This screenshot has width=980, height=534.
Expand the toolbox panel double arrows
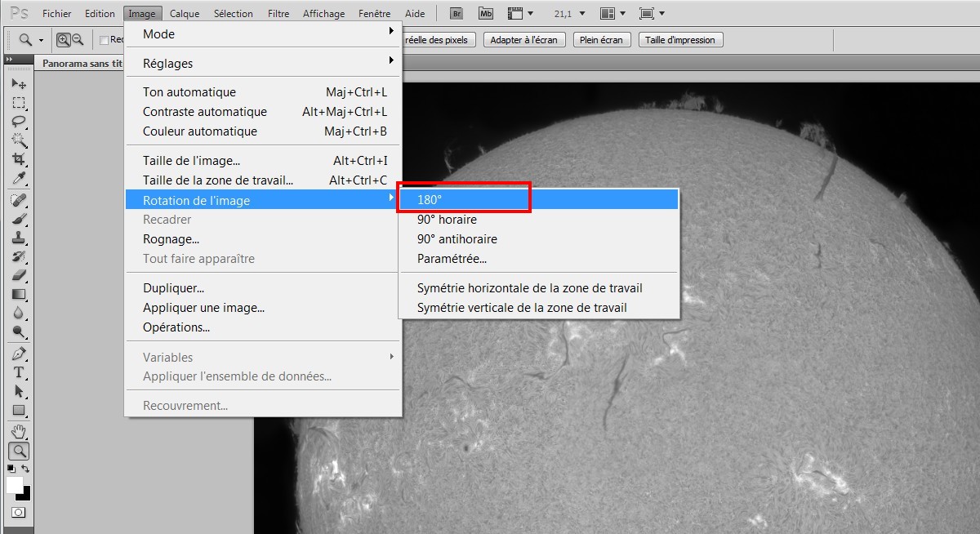point(9,60)
